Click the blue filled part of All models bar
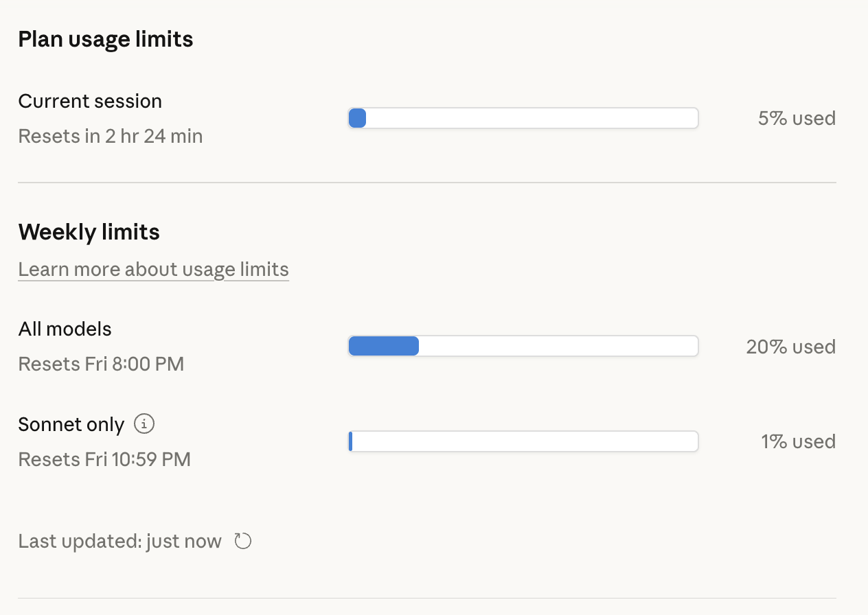Image resolution: width=868 pixels, height=615 pixels. [x=384, y=346]
